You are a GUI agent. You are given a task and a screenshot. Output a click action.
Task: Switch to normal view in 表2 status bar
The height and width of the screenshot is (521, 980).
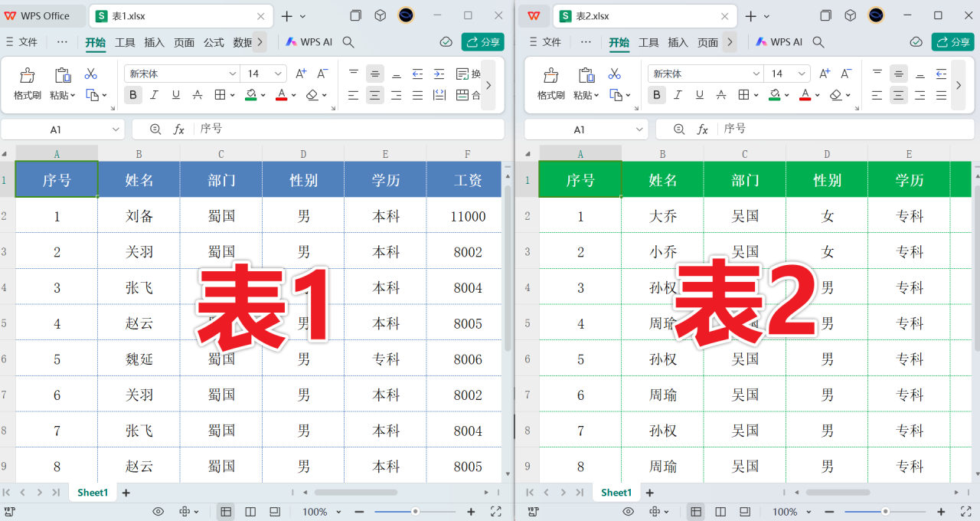(696, 512)
